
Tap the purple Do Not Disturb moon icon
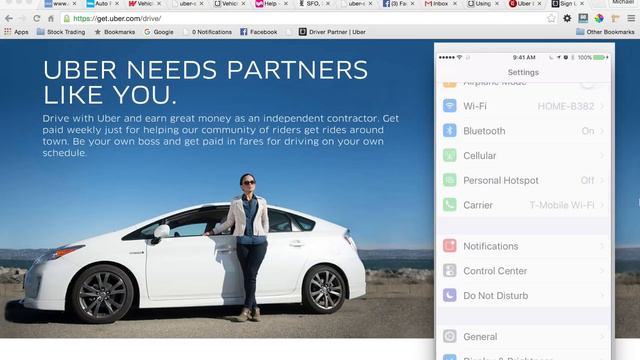coord(450,295)
